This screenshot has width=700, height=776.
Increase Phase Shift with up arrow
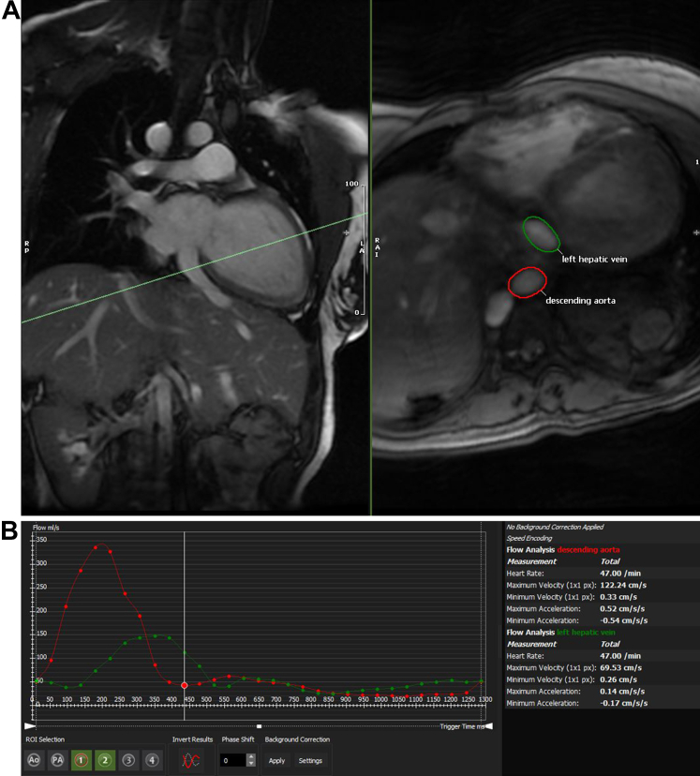click(251, 756)
